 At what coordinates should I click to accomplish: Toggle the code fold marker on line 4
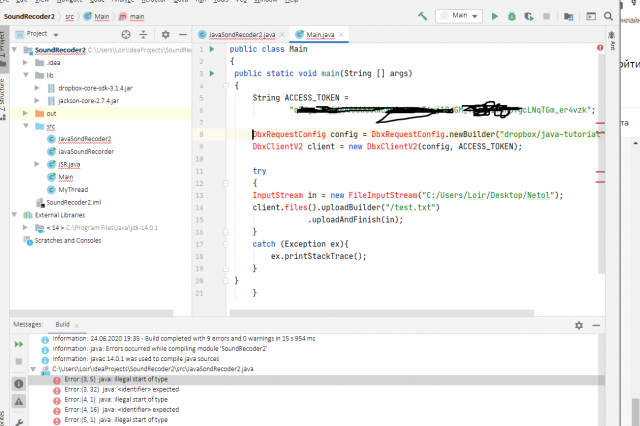pyautogui.click(x=226, y=86)
